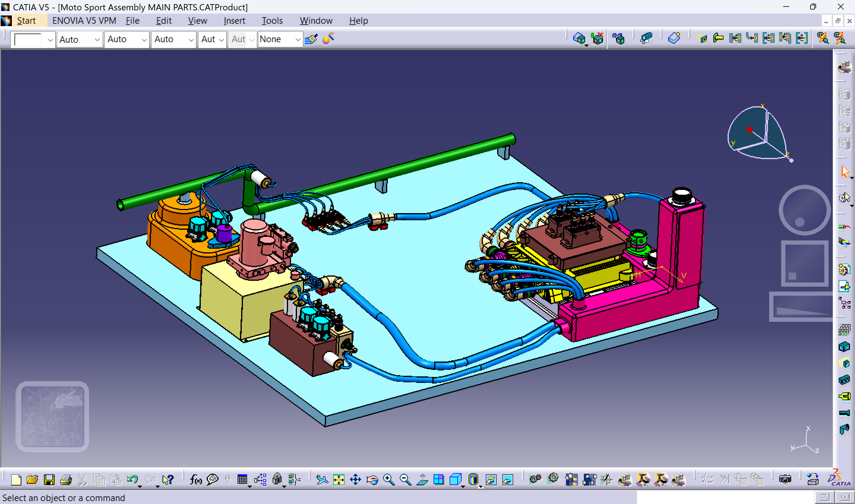Click the Save document icon

point(50,480)
